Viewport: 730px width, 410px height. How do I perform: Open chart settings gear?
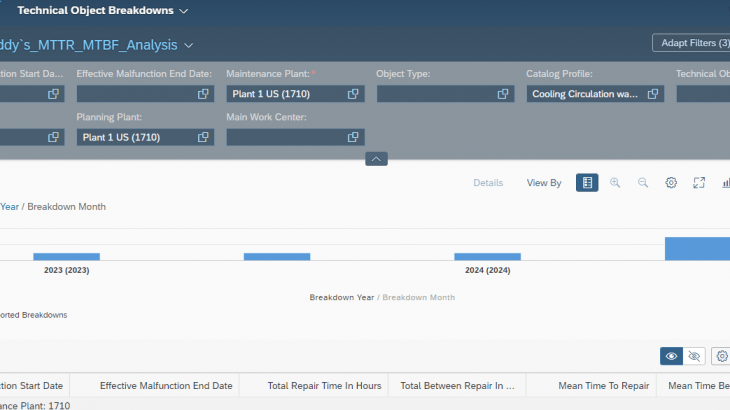(671, 182)
